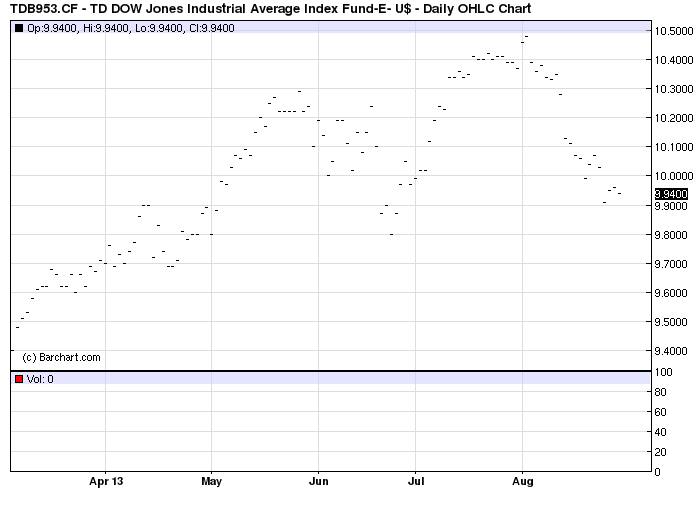Click the 10.0000 price axis label
700x512 pixels.
[x=674, y=176]
